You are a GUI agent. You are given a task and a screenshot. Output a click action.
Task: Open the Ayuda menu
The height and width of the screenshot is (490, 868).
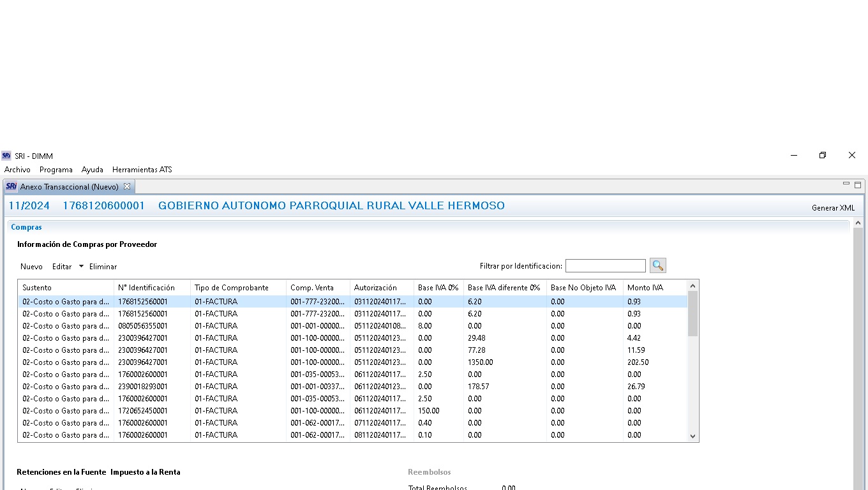pyautogui.click(x=92, y=170)
